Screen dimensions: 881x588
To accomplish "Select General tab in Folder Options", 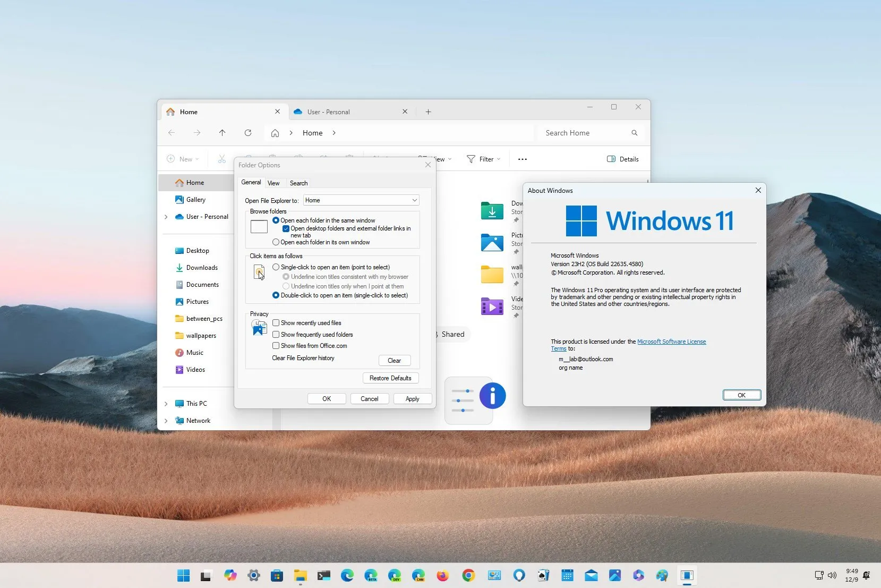I will point(251,182).
